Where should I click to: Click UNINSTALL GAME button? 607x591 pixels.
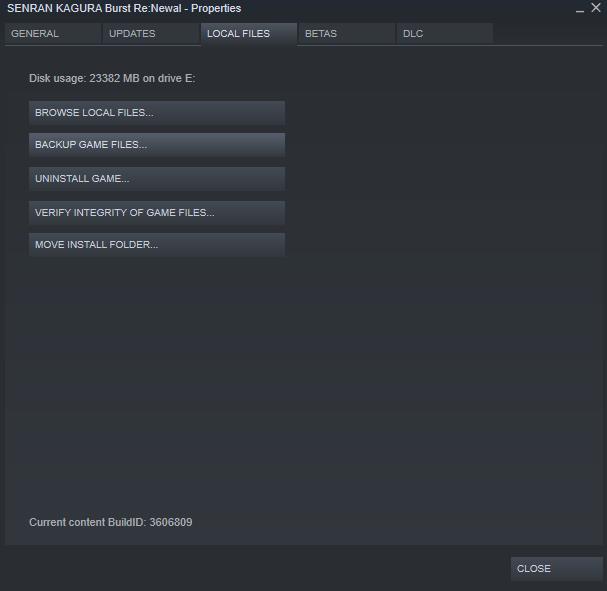tap(157, 179)
